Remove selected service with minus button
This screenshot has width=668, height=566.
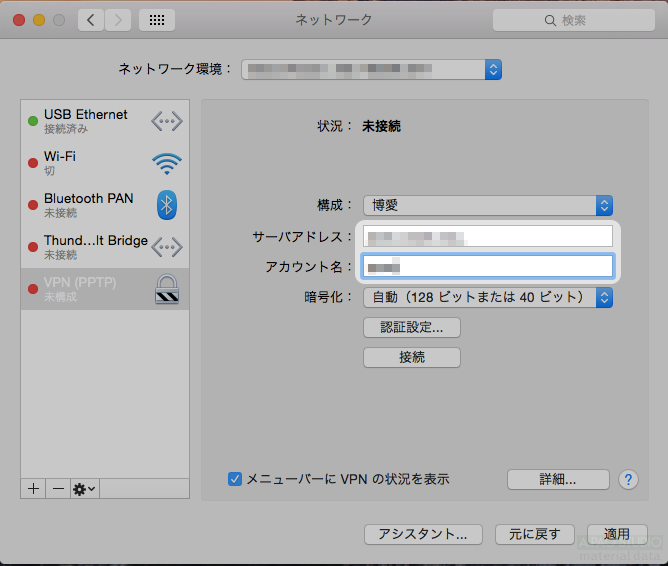[58, 488]
